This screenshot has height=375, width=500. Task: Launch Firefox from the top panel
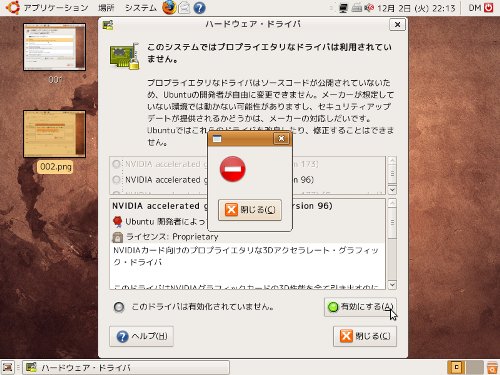click(x=169, y=7)
